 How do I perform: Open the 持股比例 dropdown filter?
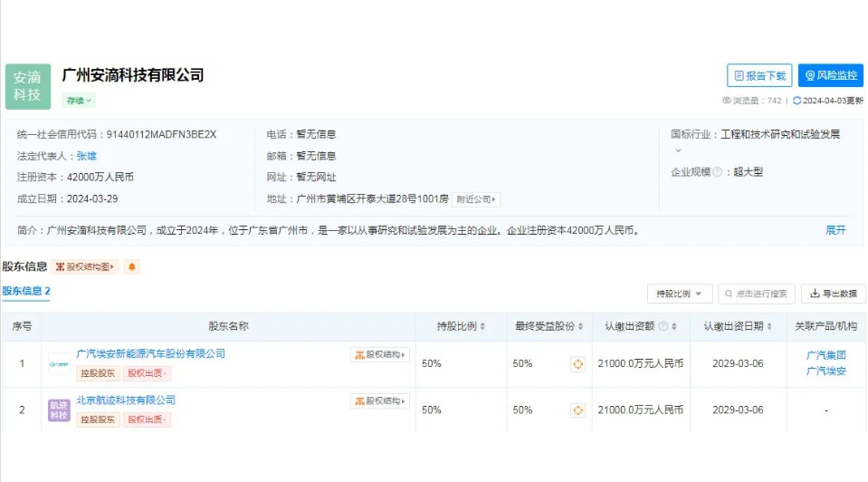(x=679, y=294)
